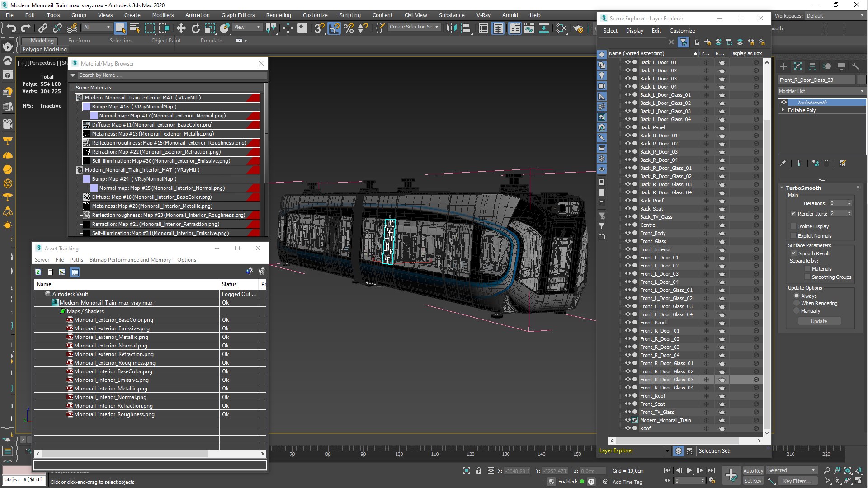Viewport: 868px width, 488px height.
Task: Toggle the Angle Snap tool
Action: coord(334,28)
